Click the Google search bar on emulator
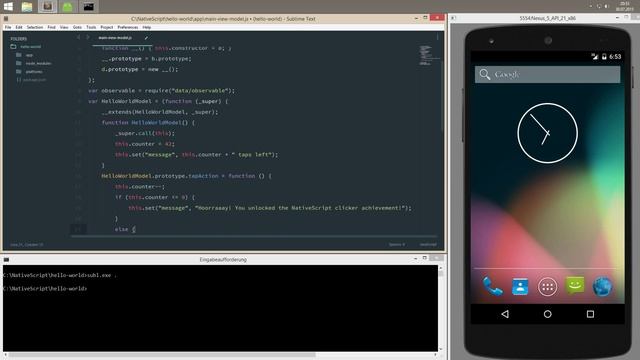This screenshot has width=640, height=360. pyautogui.click(x=547, y=74)
